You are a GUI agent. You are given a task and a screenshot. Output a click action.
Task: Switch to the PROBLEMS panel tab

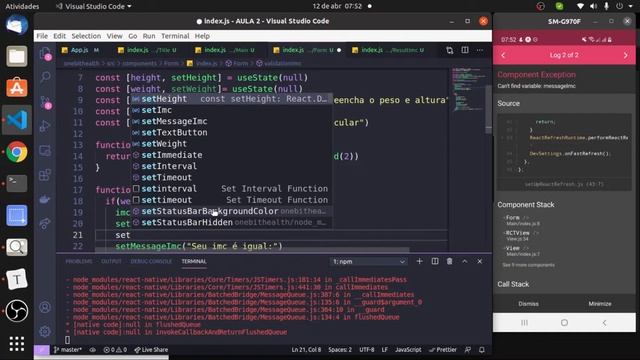click(x=79, y=261)
